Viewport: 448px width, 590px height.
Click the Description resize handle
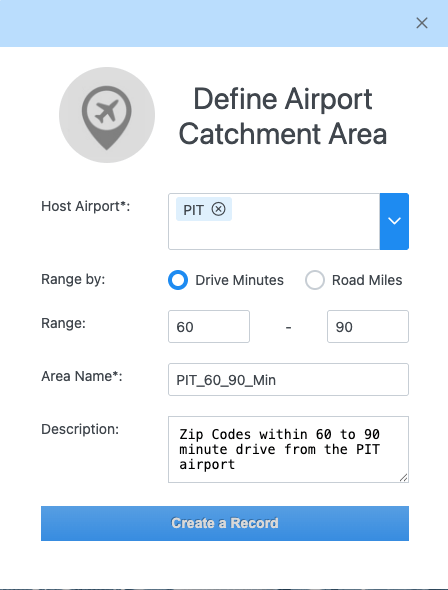coord(404,478)
